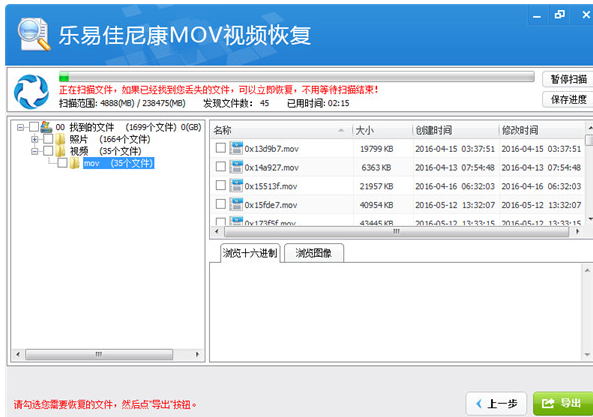593x417 pixels.
Task: Tick the checkbox for 0x15513f.mov
Action: pyautogui.click(x=221, y=185)
